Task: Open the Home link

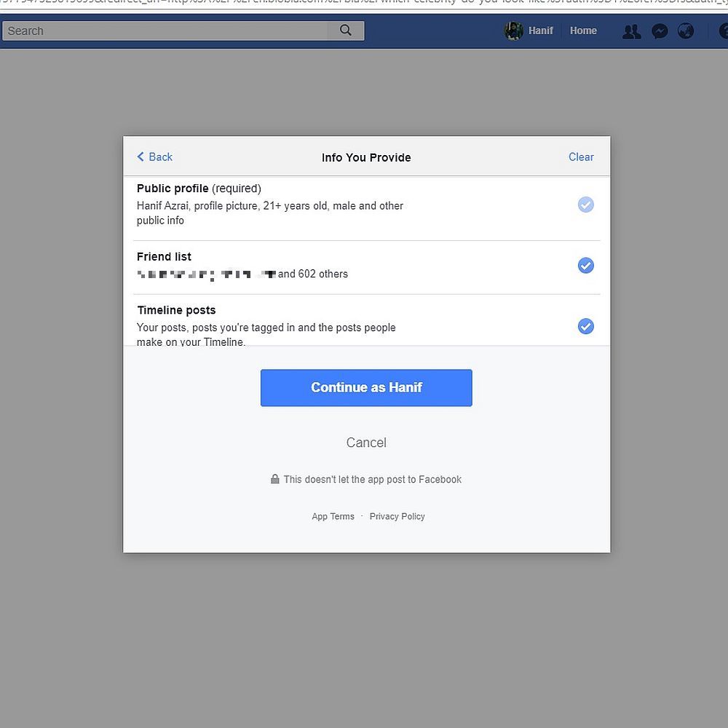Action: click(x=583, y=31)
